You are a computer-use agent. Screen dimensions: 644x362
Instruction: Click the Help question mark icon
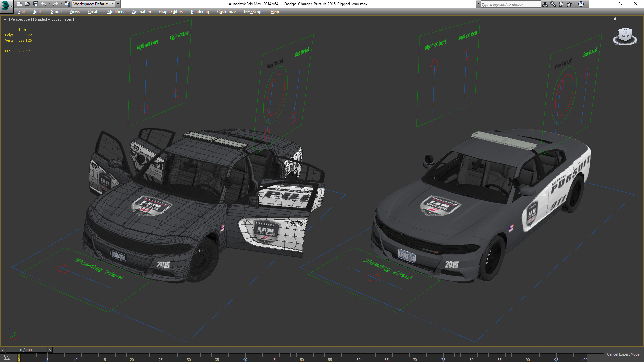(581, 4)
